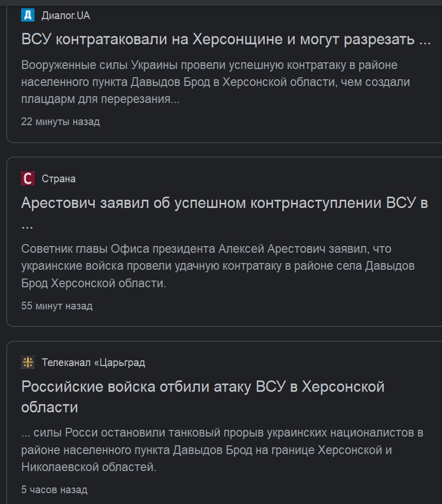This screenshot has width=442, height=504.
Task: Click the Царьград channel source icon
Action: (x=28, y=362)
